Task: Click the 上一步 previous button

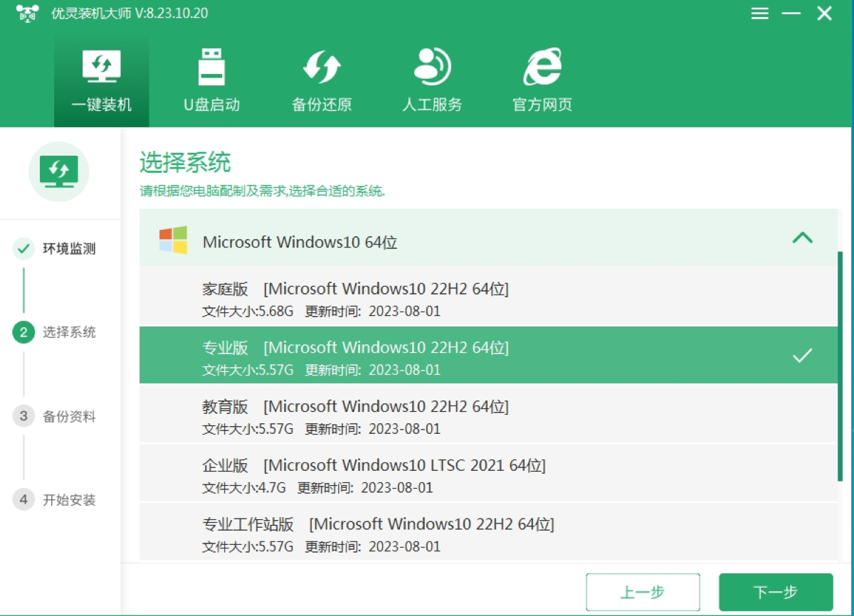Action: pyautogui.click(x=643, y=592)
